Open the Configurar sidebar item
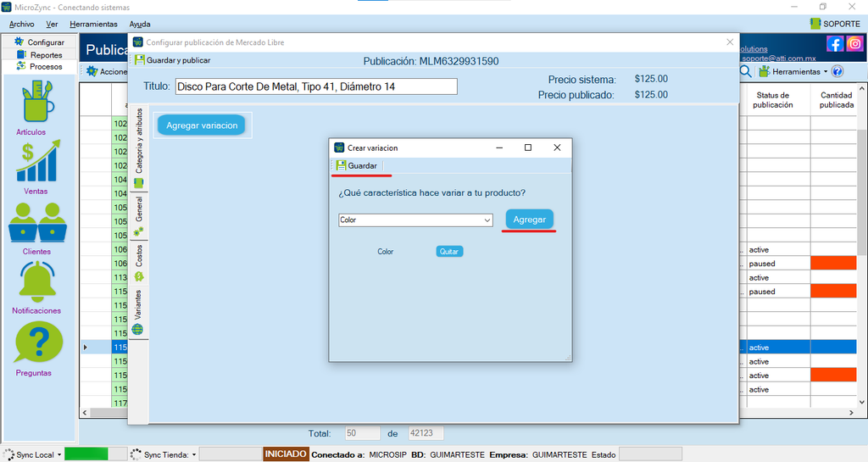Image resolution: width=868 pixels, height=462 pixels. 39,42
